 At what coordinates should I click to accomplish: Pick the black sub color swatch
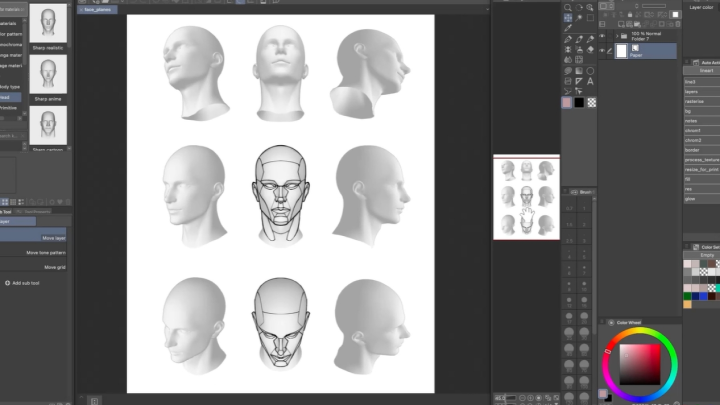pos(580,102)
